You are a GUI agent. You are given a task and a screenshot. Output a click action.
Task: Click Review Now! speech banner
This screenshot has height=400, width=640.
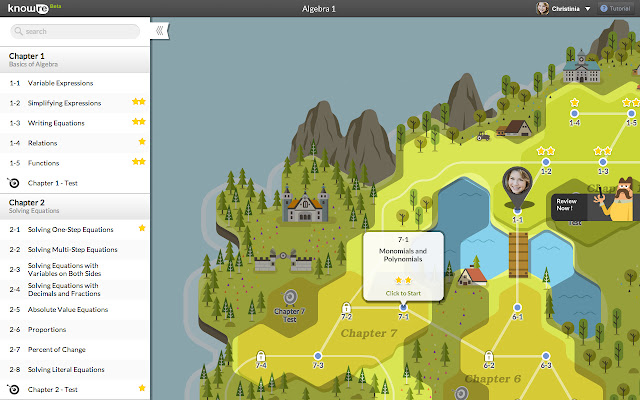click(x=569, y=207)
